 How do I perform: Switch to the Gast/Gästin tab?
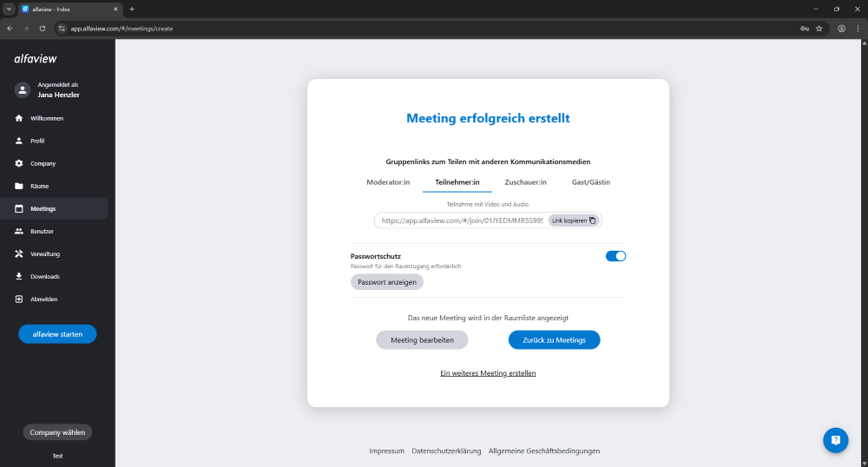point(592,182)
